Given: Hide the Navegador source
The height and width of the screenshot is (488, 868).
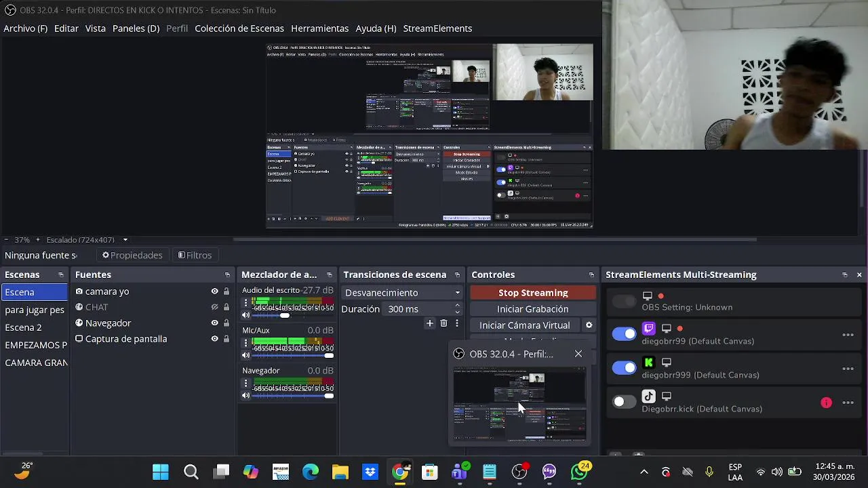Looking at the screenshot, I should point(214,323).
